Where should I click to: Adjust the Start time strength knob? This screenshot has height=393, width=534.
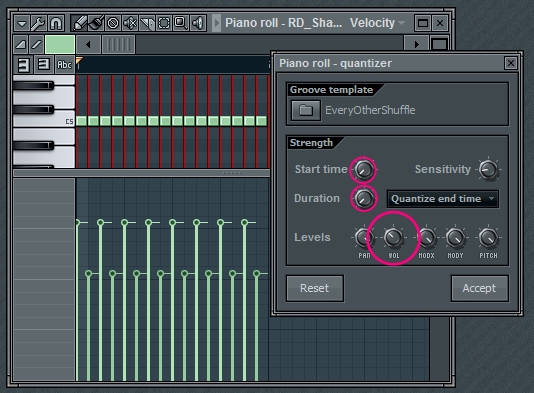[363, 170]
